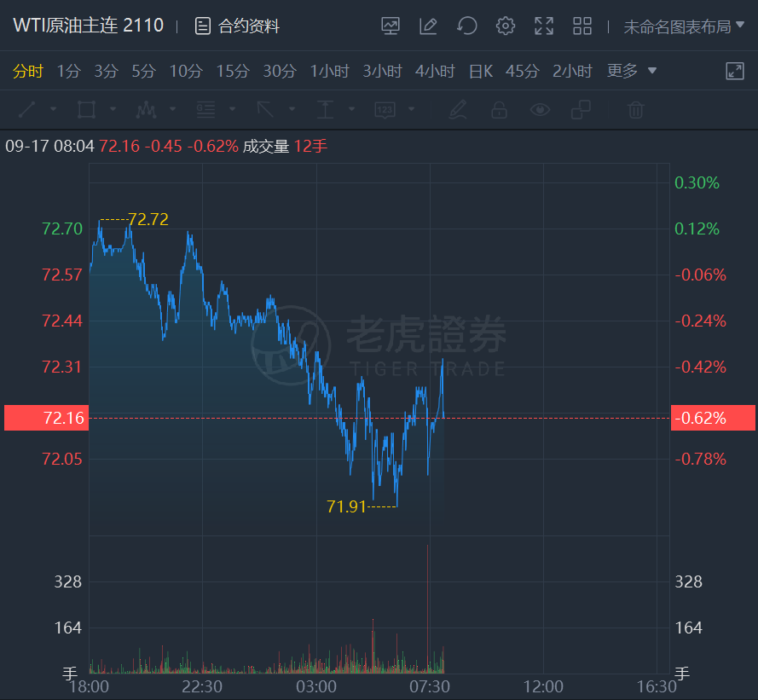Screen dimensions: 758x700
Task: Select the 15分 timeframe tab
Action: click(232, 72)
